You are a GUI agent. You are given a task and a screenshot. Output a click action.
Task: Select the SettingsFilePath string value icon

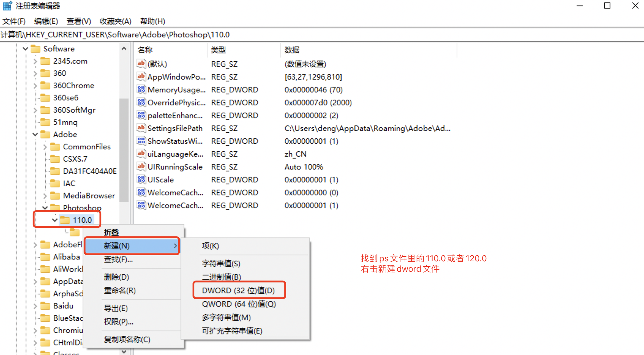141,128
